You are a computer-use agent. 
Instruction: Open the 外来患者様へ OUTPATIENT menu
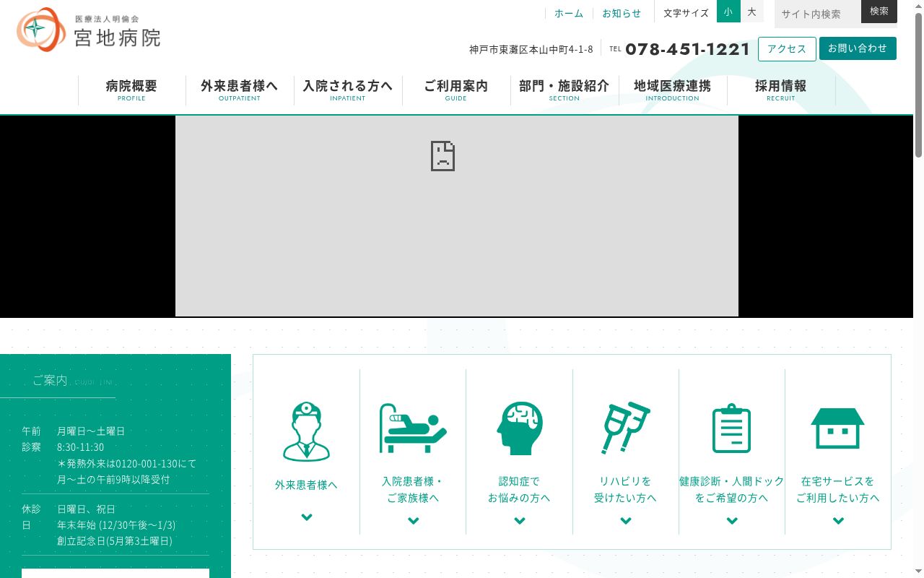[240, 90]
